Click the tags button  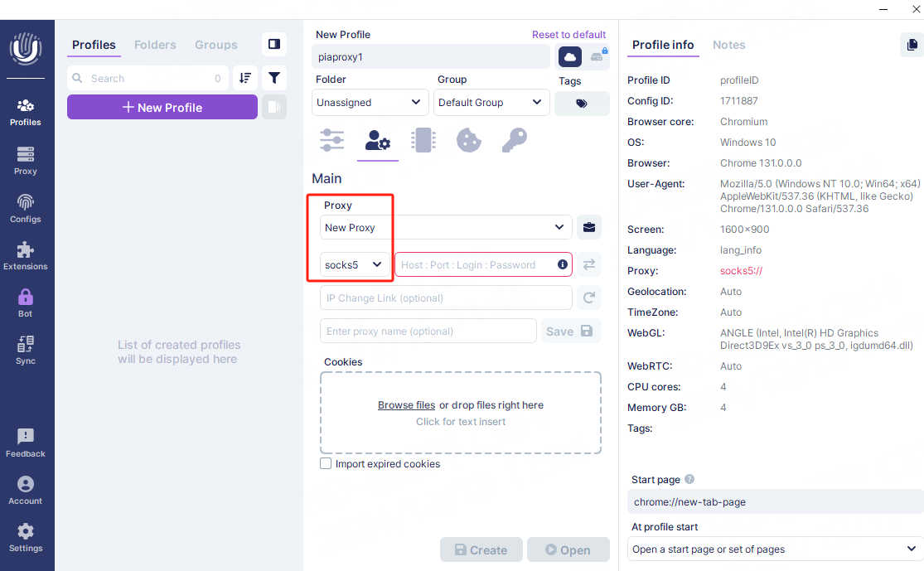pos(582,104)
